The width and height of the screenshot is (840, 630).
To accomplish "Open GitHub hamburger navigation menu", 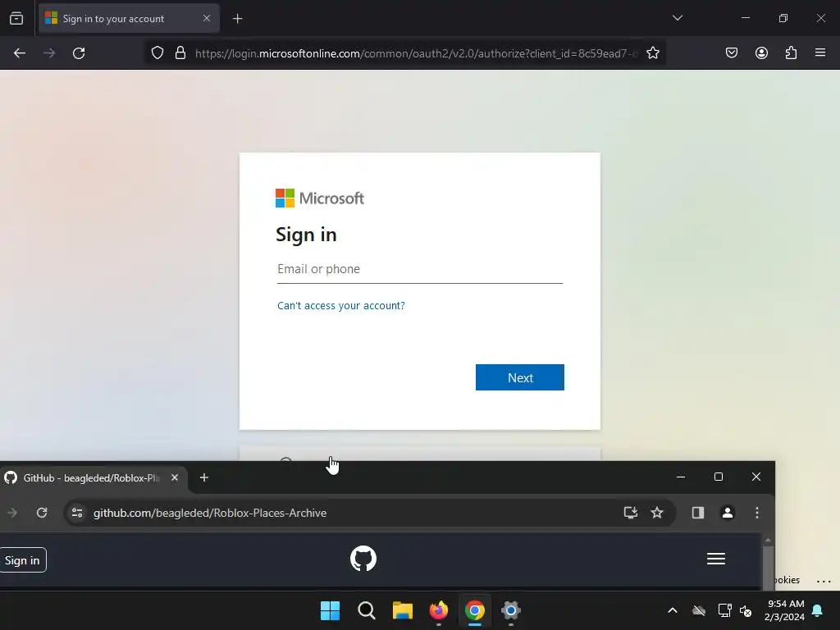I will tap(715, 559).
